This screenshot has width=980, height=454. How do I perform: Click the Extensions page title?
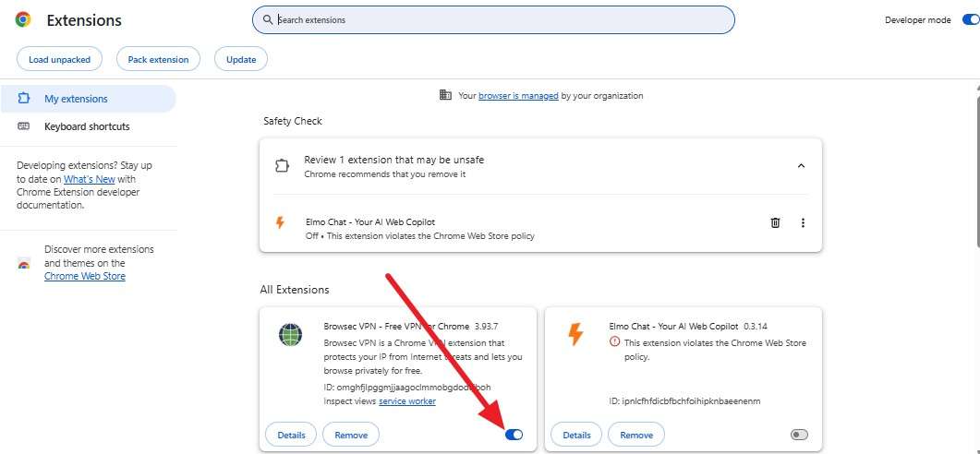pyautogui.click(x=84, y=20)
